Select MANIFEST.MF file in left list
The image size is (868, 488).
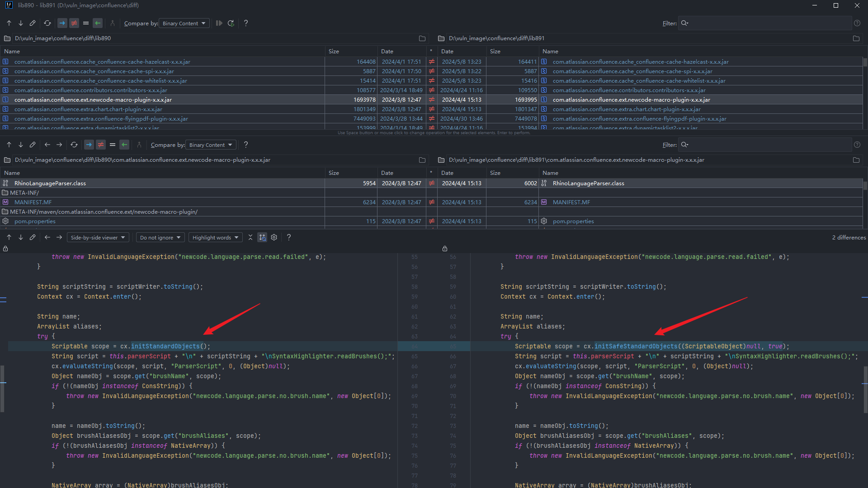pos(33,202)
